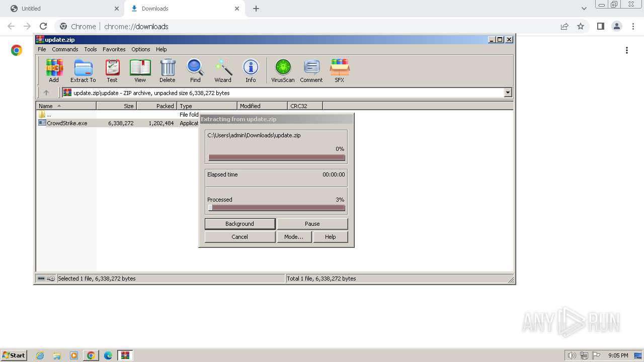Select the parent folder '..' entry
The width and height of the screenshot is (644, 362).
44,115
